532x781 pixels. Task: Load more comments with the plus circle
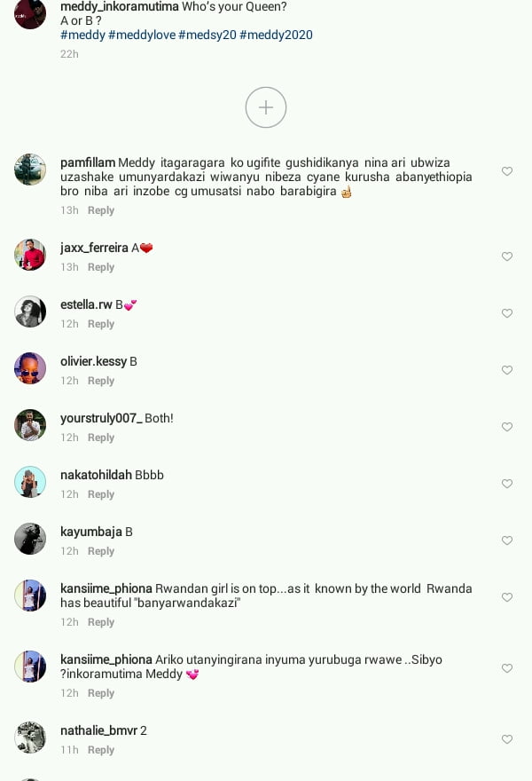click(266, 107)
